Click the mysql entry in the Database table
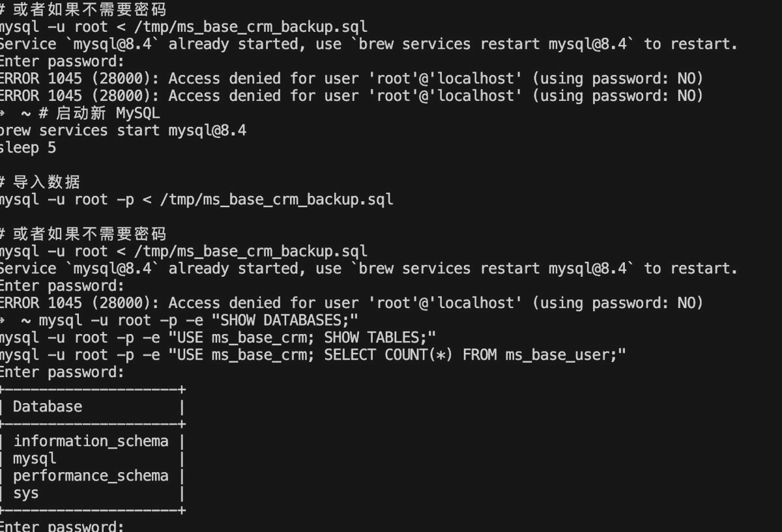 click(x=35, y=458)
